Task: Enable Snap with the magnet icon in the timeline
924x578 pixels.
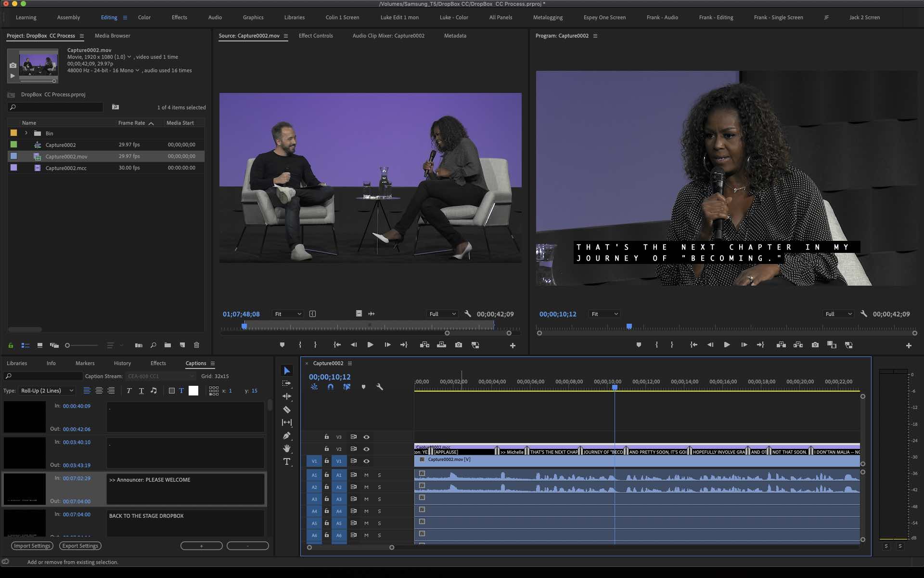Action: click(331, 387)
